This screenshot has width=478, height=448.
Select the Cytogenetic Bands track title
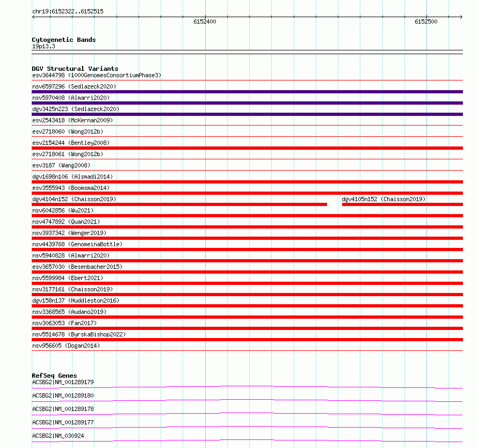[x=64, y=40]
